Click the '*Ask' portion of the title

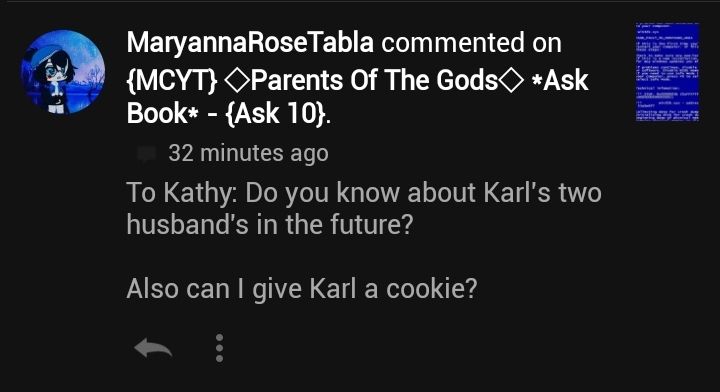click(x=559, y=80)
